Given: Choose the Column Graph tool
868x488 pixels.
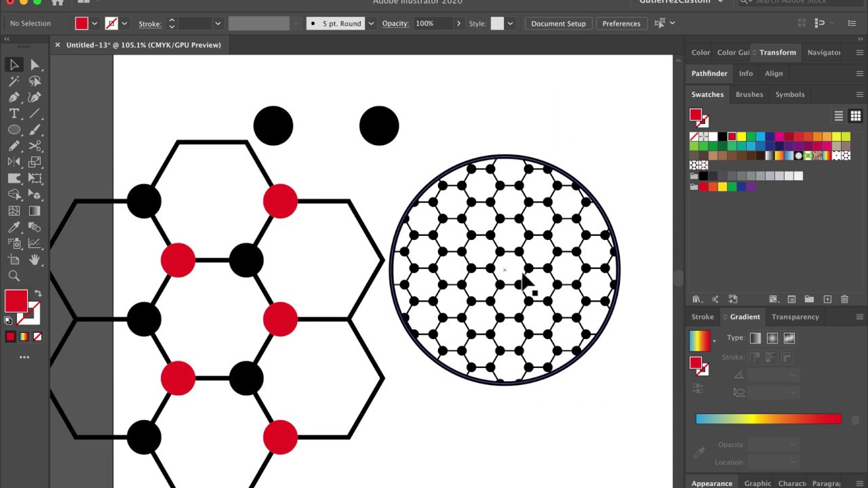Looking at the screenshot, I should [35, 243].
